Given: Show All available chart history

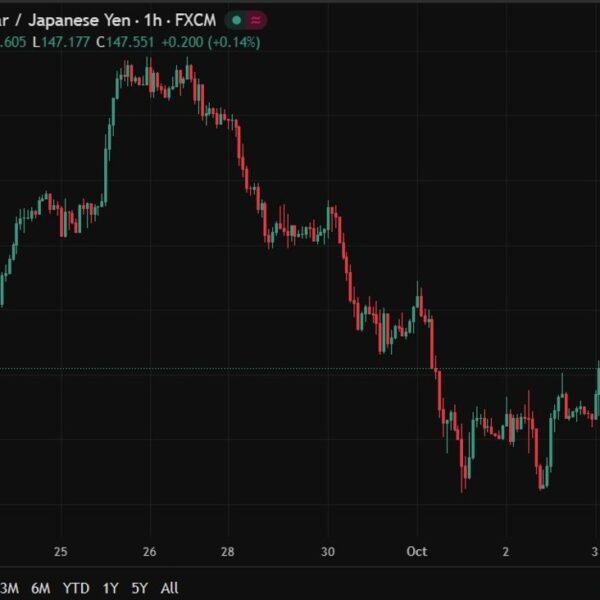Looking at the screenshot, I should point(170,588).
